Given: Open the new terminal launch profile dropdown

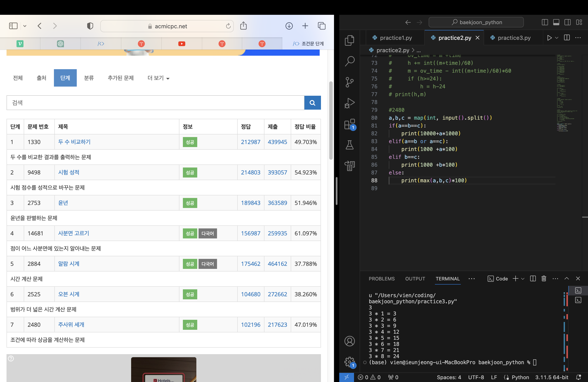Looking at the screenshot, I should click(523, 279).
